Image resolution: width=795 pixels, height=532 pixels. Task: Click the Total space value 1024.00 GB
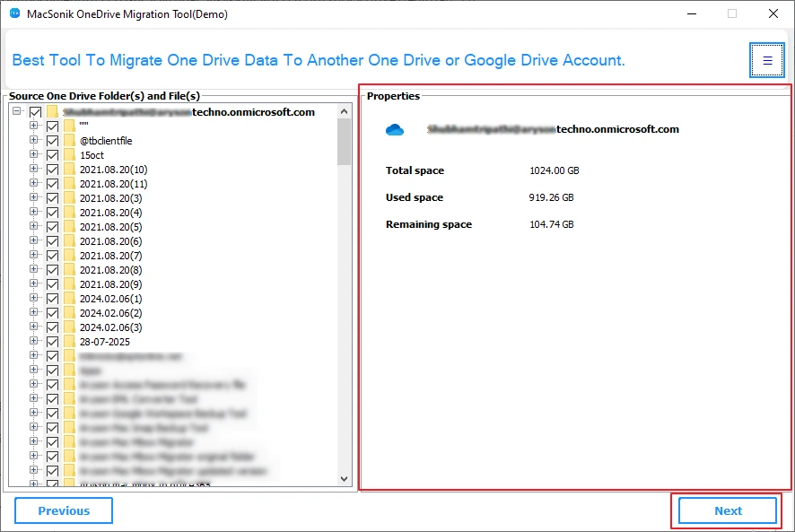pyautogui.click(x=555, y=170)
